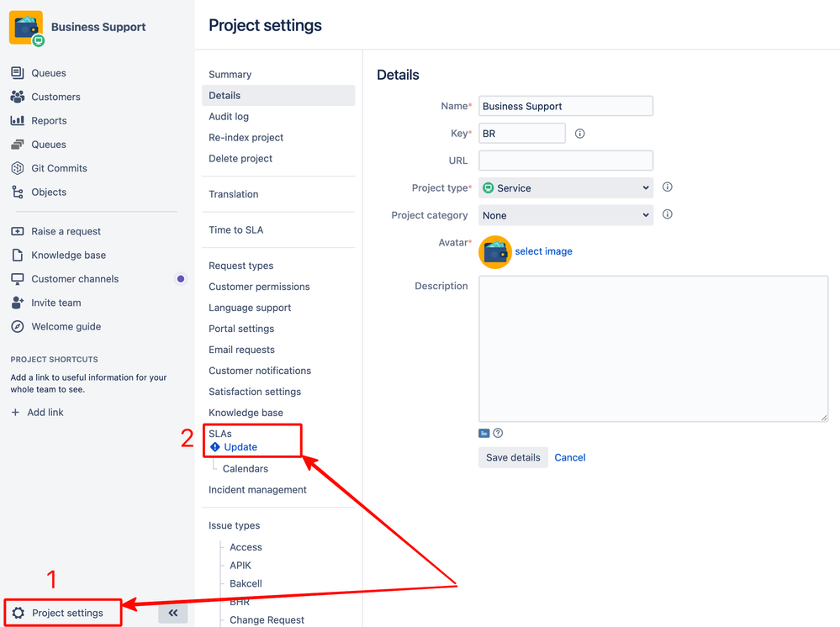Click the blue diamond icon beside Update
The height and width of the screenshot is (627, 840).
click(x=214, y=447)
